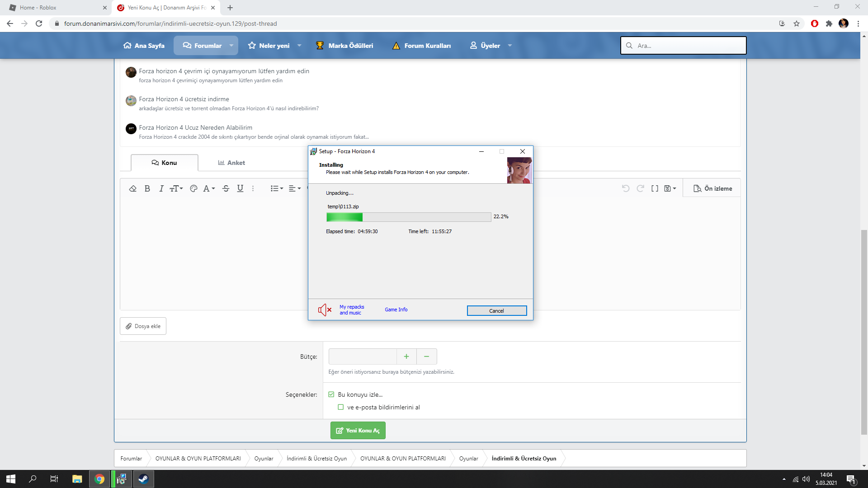
Task: Toggle bold formatting in editor
Action: 147,188
